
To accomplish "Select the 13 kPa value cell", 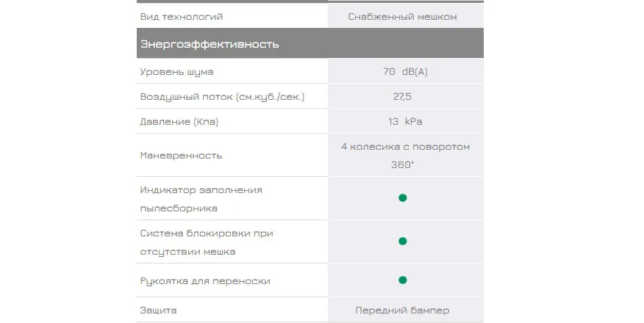I will tap(405, 121).
